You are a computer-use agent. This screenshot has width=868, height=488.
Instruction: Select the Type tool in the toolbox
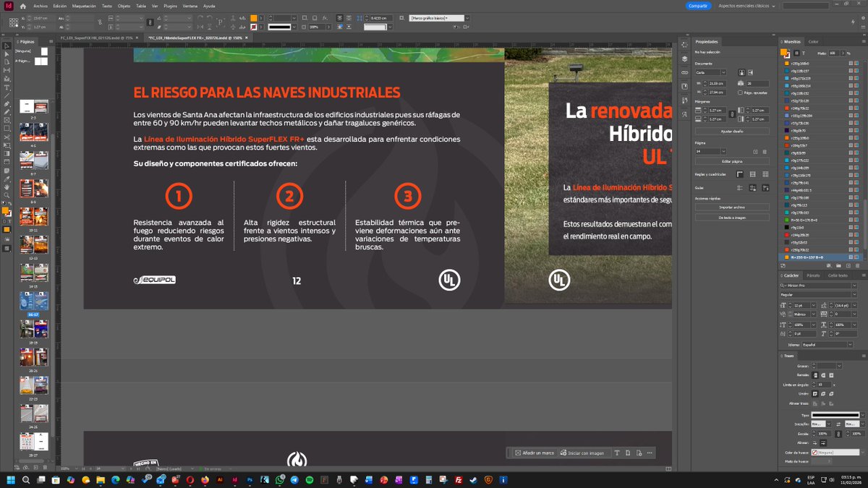[x=7, y=87]
